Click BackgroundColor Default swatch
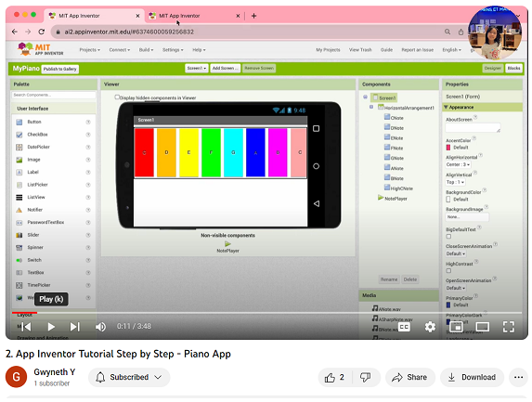This screenshot has height=402, width=532. tap(448, 199)
